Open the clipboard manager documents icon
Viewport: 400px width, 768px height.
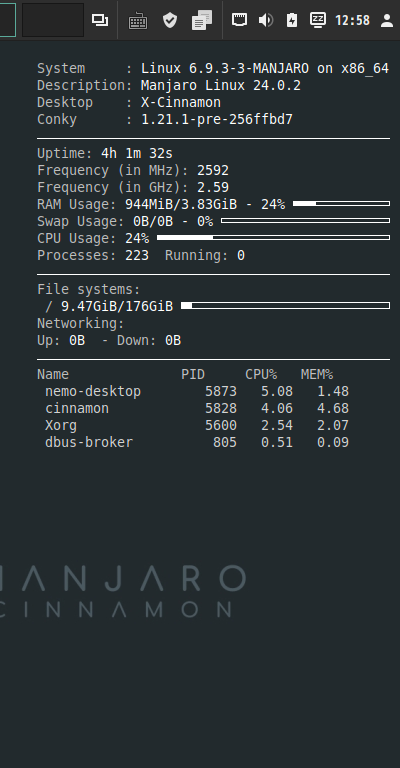coord(202,20)
